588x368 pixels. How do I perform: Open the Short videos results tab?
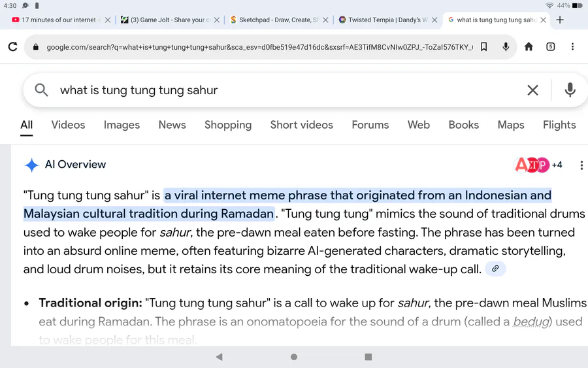[301, 125]
